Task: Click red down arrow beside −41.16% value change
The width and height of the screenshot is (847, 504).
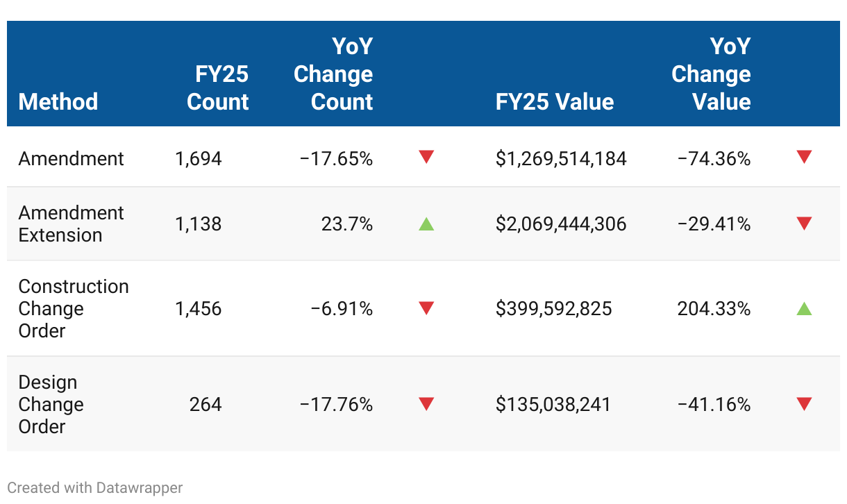Action: point(804,404)
